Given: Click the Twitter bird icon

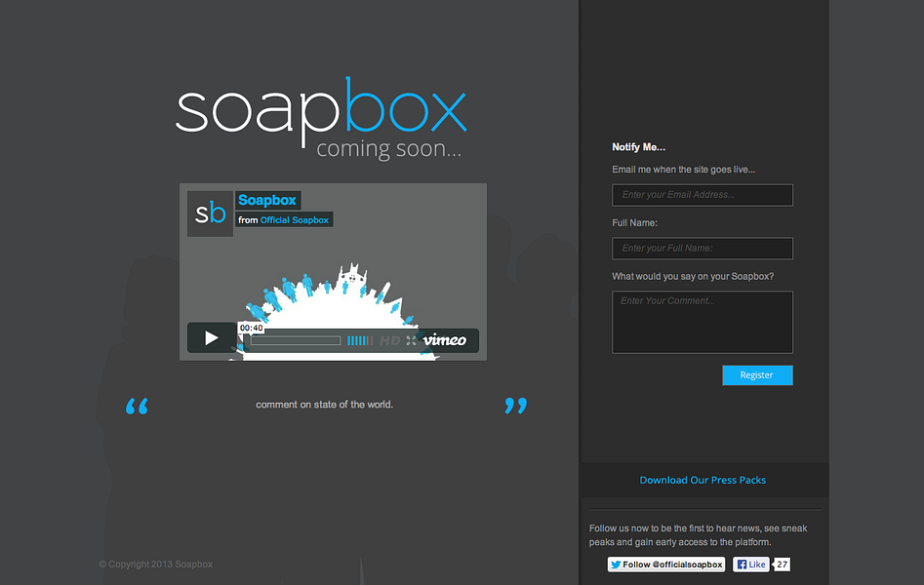Looking at the screenshot, I should [616, 565].
